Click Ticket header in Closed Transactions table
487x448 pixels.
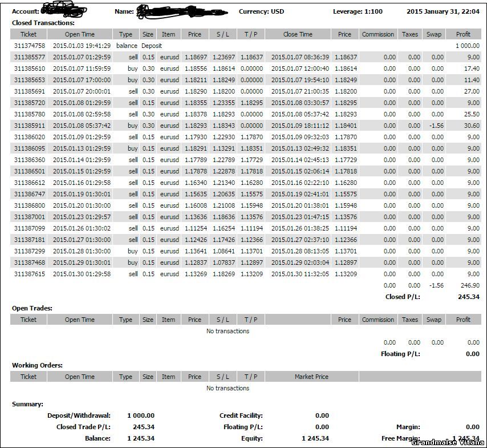[29, 34]
